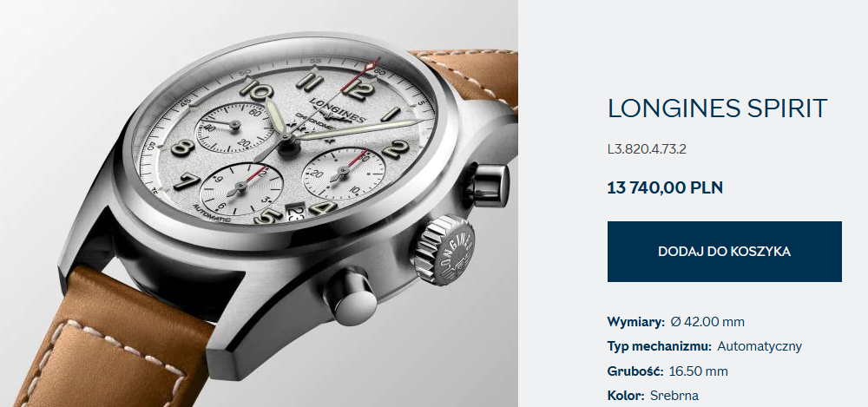Open the watch product image
Image resolution: width=868 pixels, height=407 pixels.
point(259,203)
